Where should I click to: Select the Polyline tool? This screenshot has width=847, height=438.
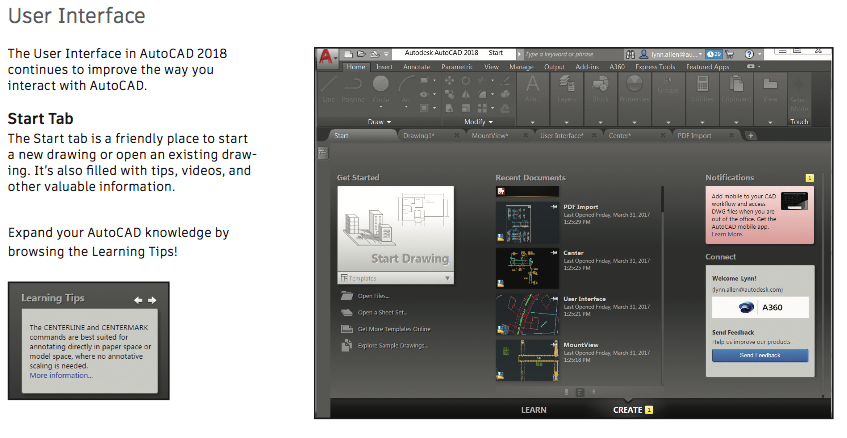(x=353, y=89)
